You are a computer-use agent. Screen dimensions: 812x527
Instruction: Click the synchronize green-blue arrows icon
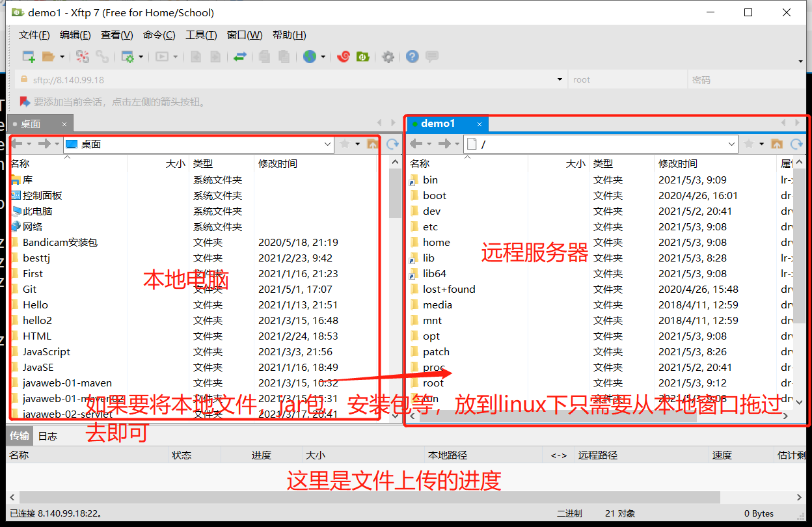(x=240, y=57)
